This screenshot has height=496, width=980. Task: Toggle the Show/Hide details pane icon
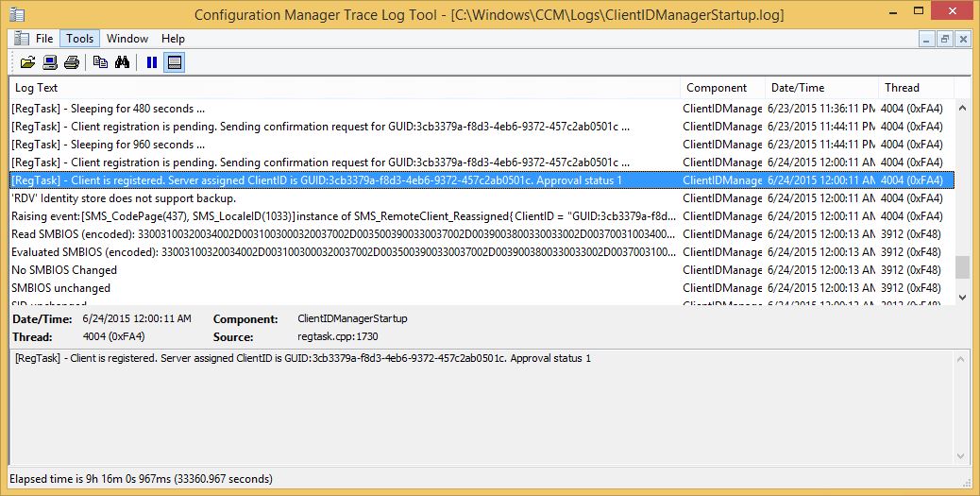(174, 62)
